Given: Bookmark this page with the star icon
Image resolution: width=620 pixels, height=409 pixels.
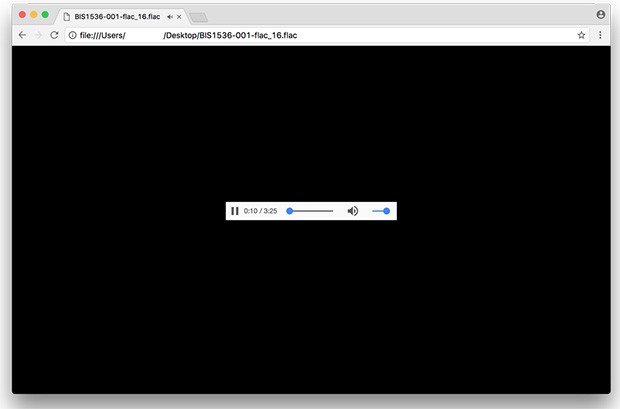Looking at the screenshot, I should [581, 35].
